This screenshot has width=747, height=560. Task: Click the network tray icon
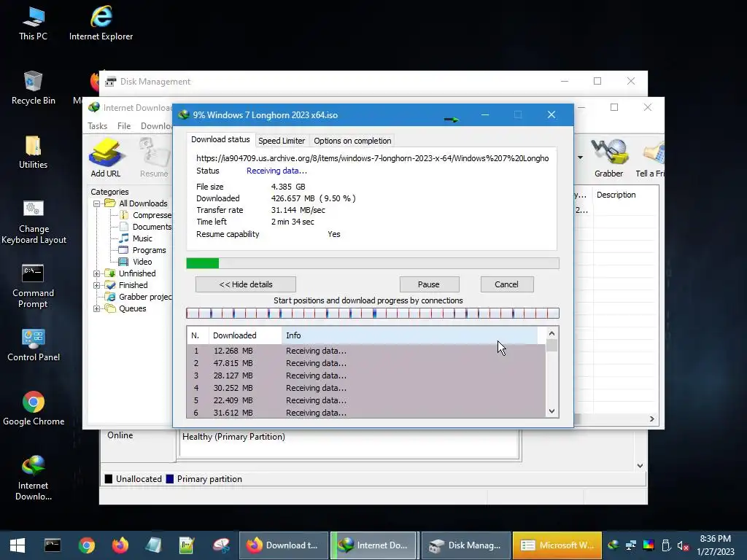[631, 545]
